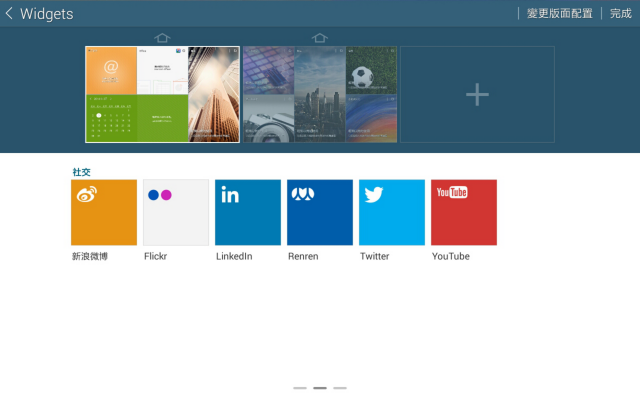Choose the LinkedIn widget tile
This screenshot has width=640, height=400.
coord(248,212)
